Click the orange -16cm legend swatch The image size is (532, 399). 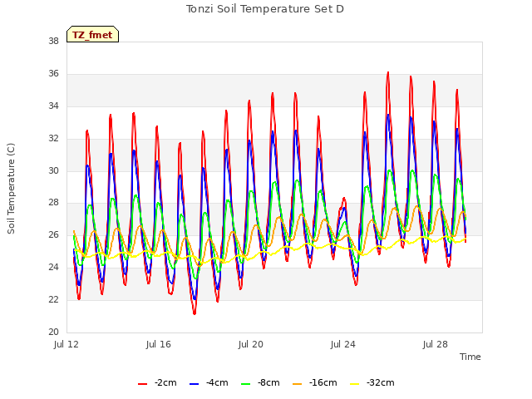click(297, 384)
